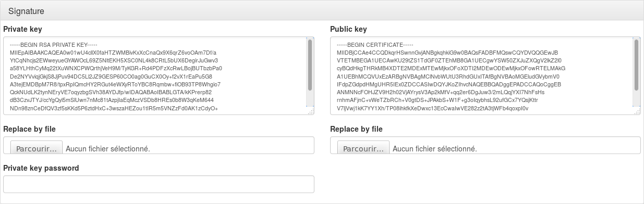
Task: Click 'Aucun fichier sélectionné.' under Public key
Action: point(435,149)
